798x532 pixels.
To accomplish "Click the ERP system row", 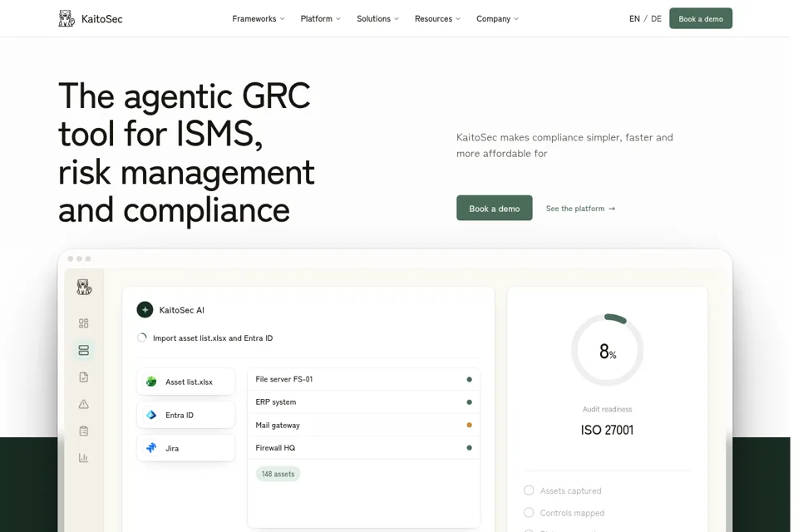I will (x=363, y=402).
